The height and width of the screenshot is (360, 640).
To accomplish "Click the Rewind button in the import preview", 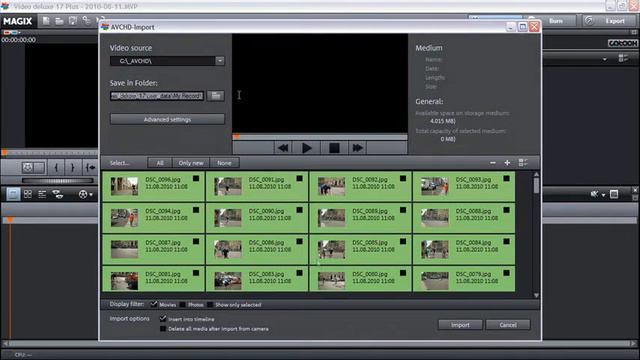I will pyautogui.click(x=283, y=148).
